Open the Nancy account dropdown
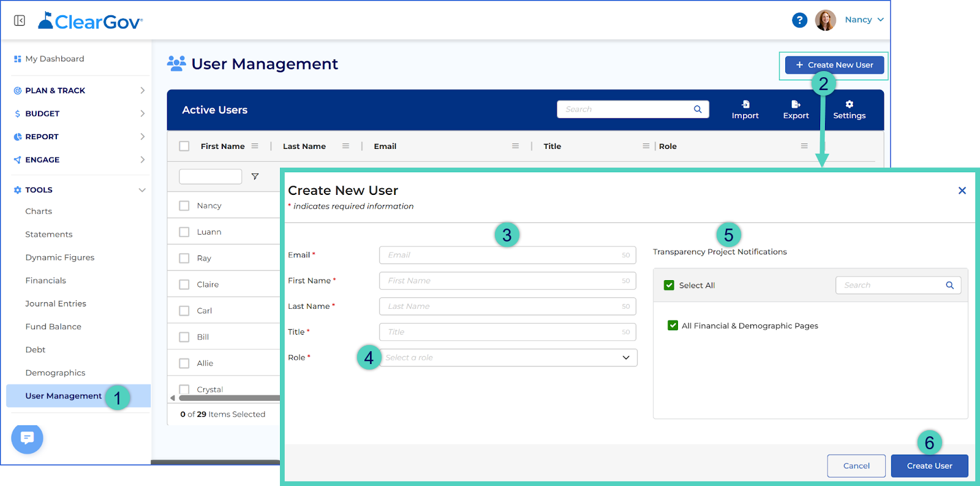The width and height of the screenshot is (980, 486). pos(864,20)
